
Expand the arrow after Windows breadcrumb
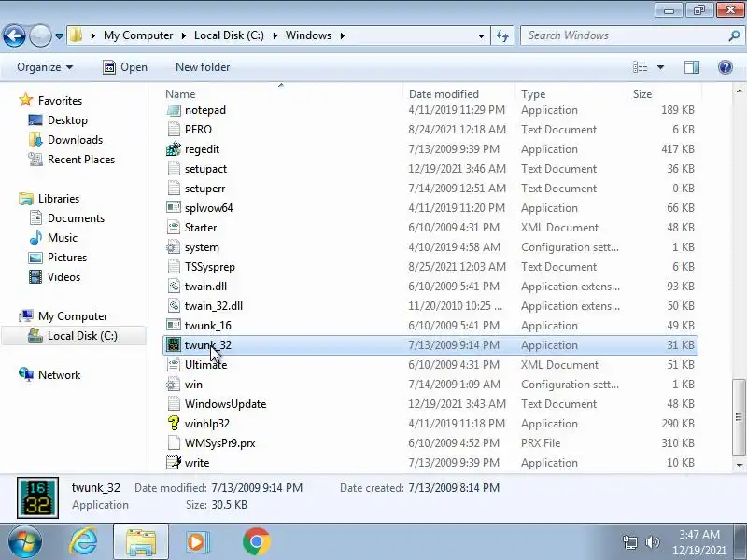343,35
